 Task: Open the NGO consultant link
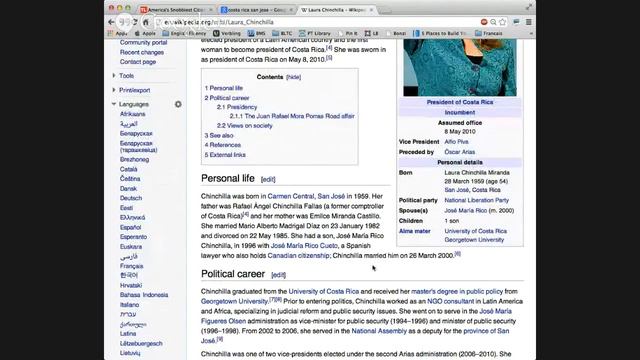pyautogui.click(x=451, y=301)
